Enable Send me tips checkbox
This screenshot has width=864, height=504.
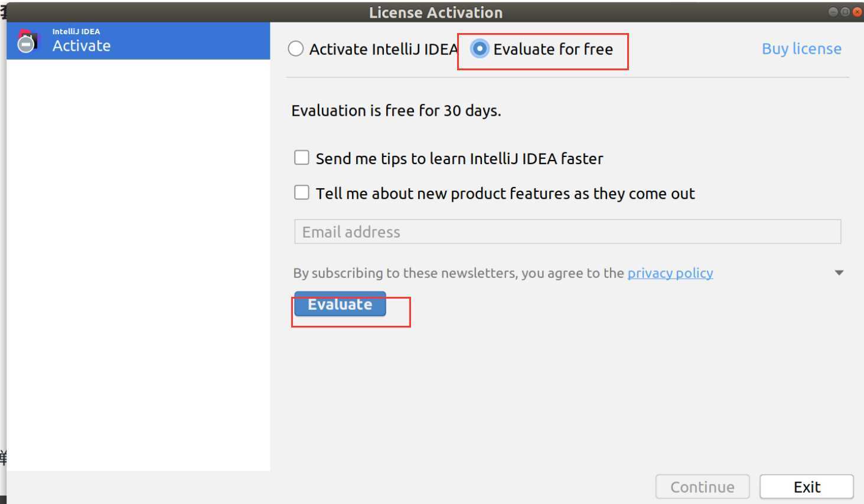302,158
